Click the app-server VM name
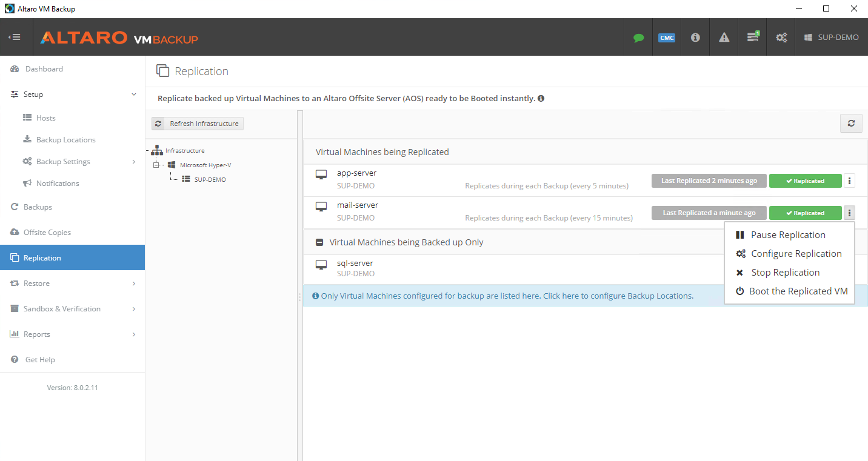 pos(356,173)
